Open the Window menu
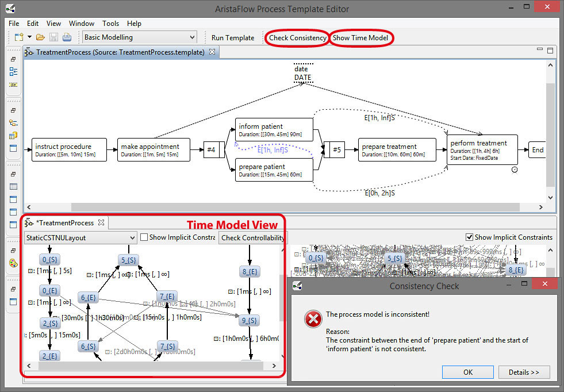The width and height of the screenshot is (564, 392). pyautogui.click(x=81, y=24)
